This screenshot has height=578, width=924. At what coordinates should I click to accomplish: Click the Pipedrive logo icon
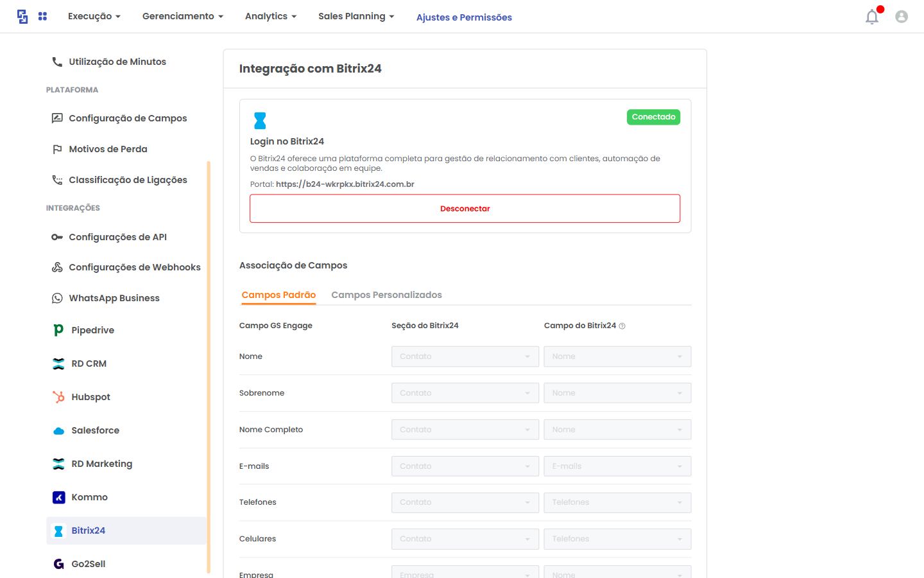(58, 330)
